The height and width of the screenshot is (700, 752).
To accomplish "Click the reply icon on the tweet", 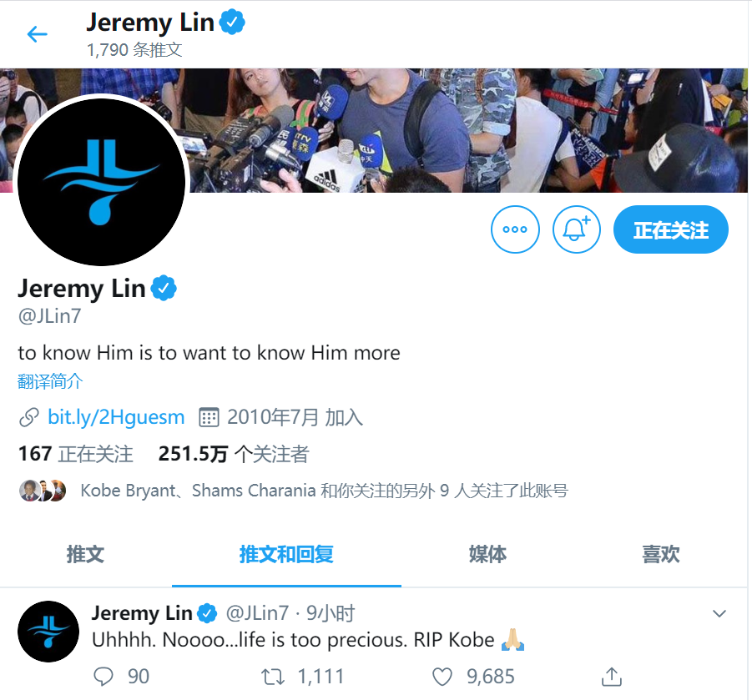I will pos(103,677).
